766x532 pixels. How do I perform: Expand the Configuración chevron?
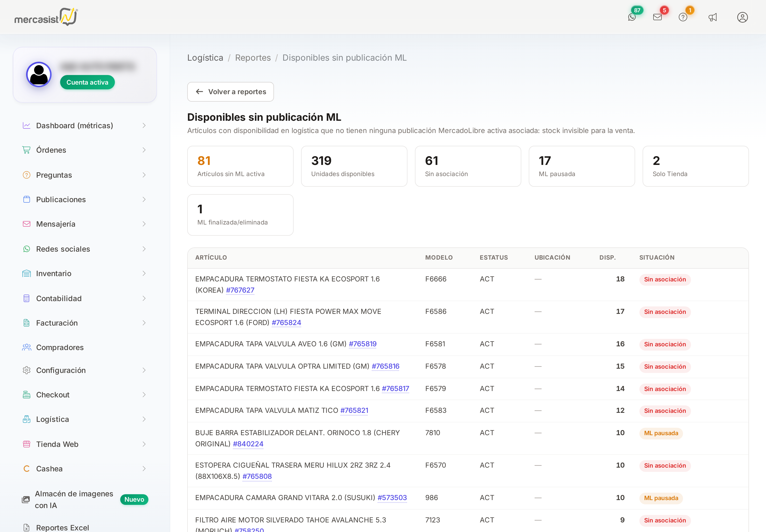[x=144, y=370]
